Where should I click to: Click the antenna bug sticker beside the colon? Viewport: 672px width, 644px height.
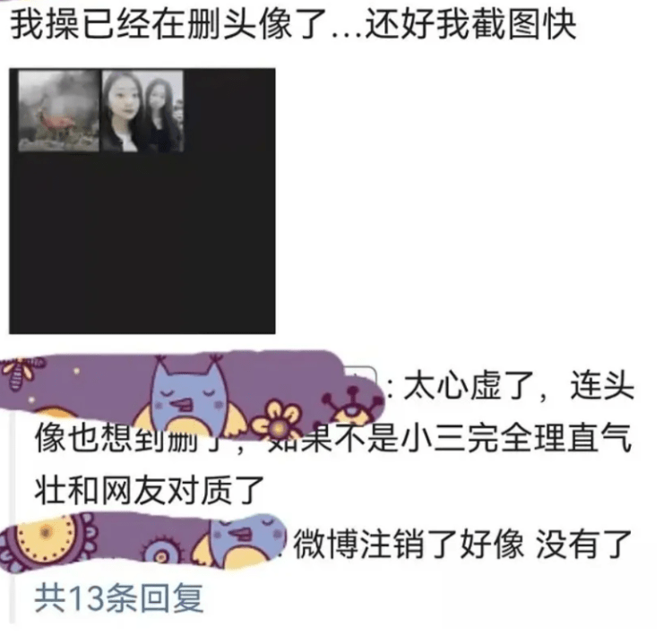[x=353, y=406]
